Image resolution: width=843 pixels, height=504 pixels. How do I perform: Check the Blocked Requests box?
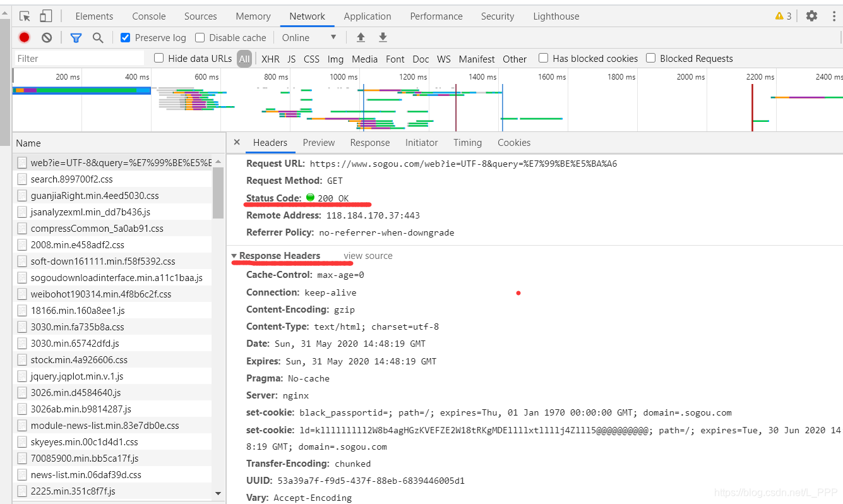[650, 58]
